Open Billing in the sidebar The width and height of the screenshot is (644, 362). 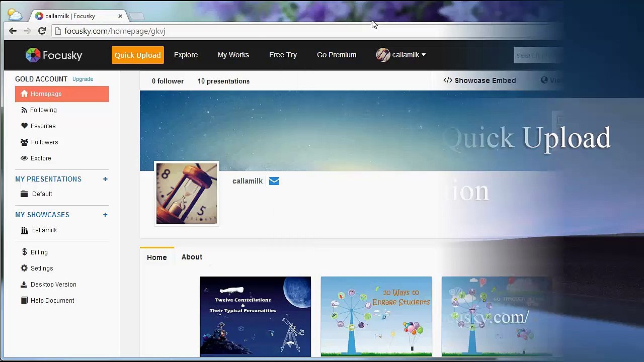pos(39,252)
